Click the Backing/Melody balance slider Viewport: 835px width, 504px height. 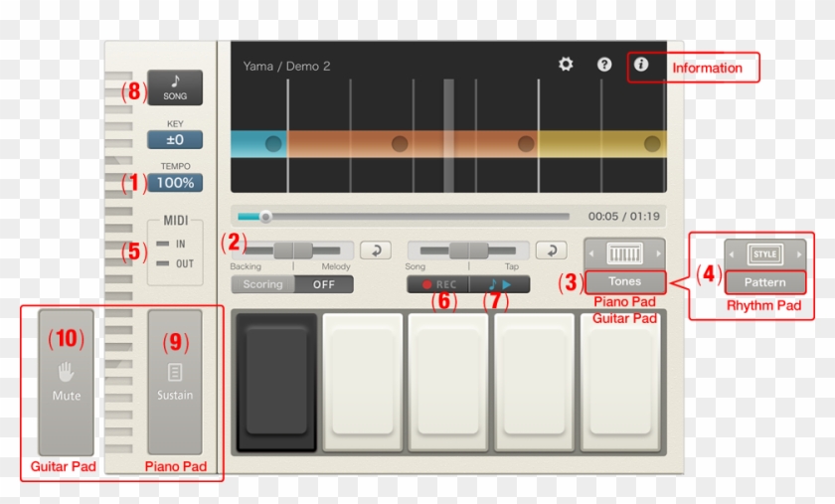pyautogui.click(x=293, y=250)
